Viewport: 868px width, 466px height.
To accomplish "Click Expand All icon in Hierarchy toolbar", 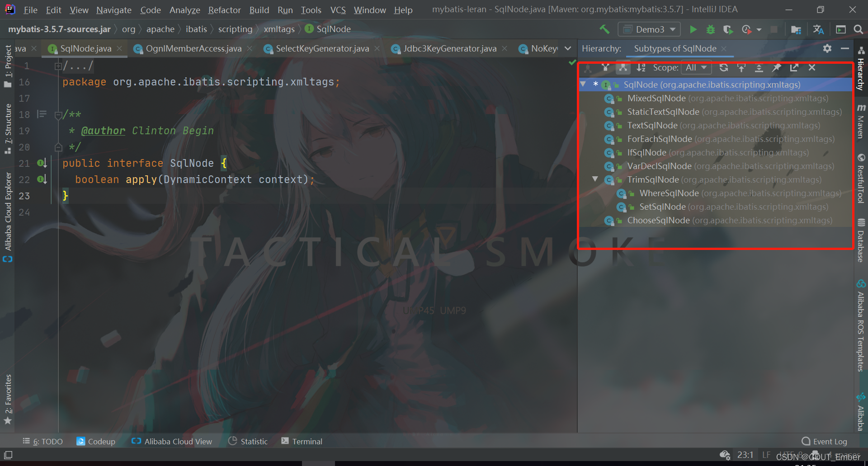I will [759, 68].
